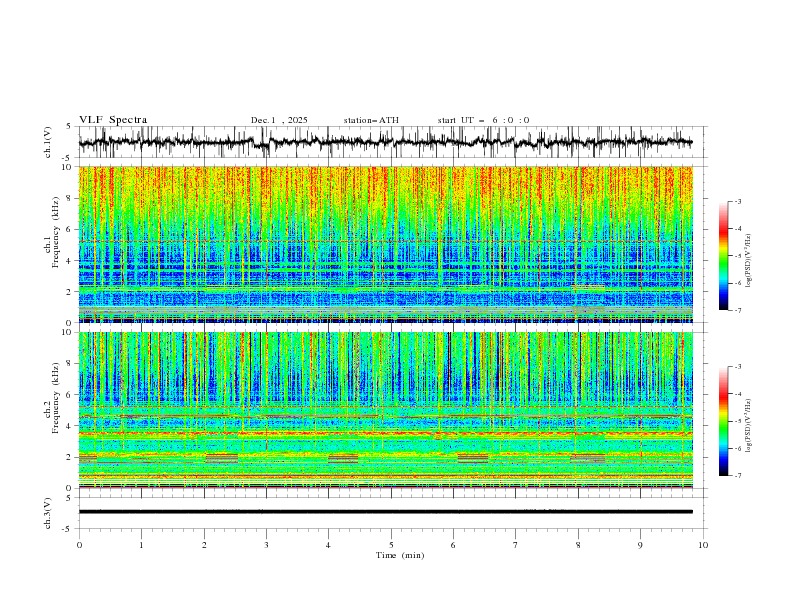Click the "Time (min)" axis title
Screen dimensions: 792x612
point(400,555)
